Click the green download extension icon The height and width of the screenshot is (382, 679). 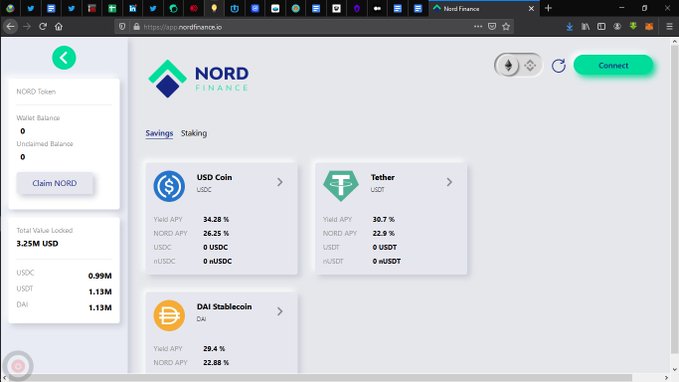[x=633, y=26]
